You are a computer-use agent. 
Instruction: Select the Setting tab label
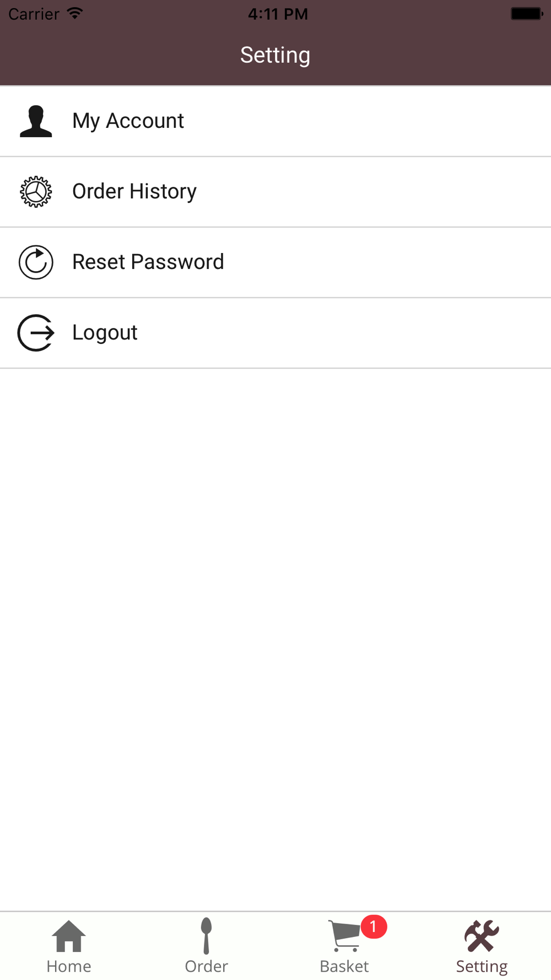click(482, 967)
